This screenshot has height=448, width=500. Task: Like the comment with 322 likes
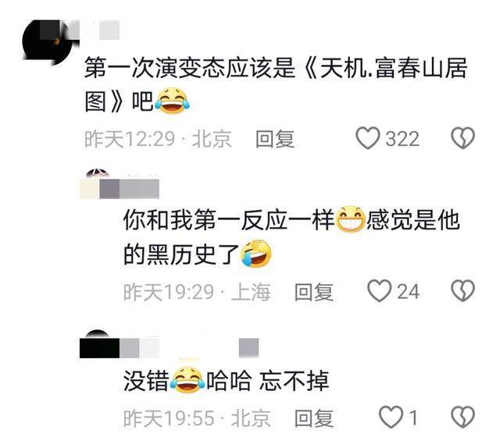(x=367, y=138)
